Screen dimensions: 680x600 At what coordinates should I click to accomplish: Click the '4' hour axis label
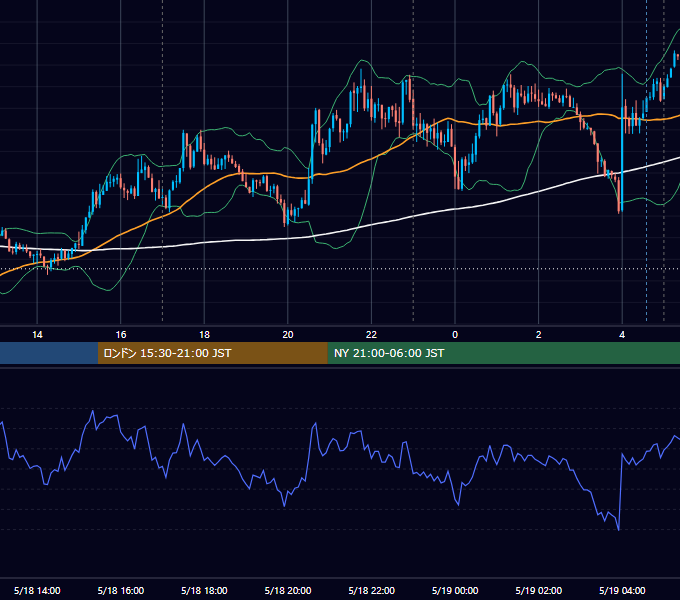click(x=622, y=335)
